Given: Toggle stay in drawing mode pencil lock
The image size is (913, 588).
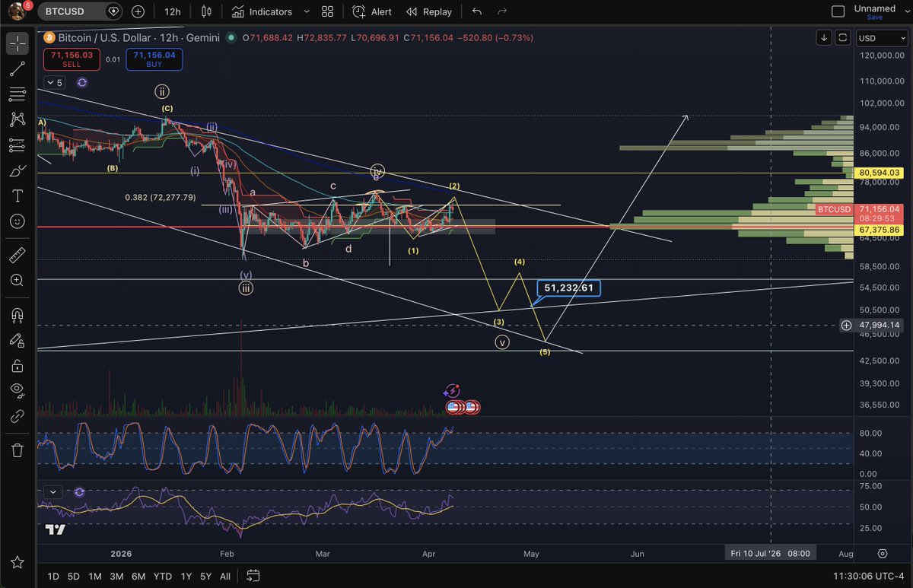Looking at the screenshot, I should pyautogui.click(x=17, y=340).
